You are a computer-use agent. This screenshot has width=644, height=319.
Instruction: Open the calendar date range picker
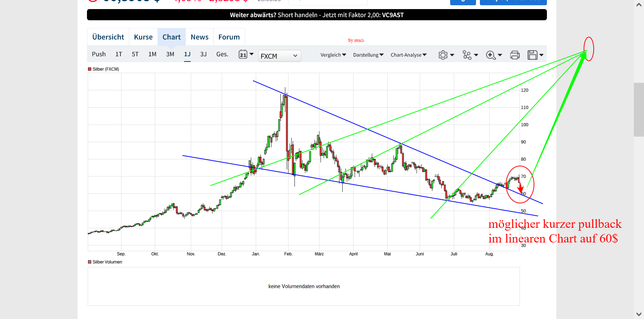tap(243, 55)
